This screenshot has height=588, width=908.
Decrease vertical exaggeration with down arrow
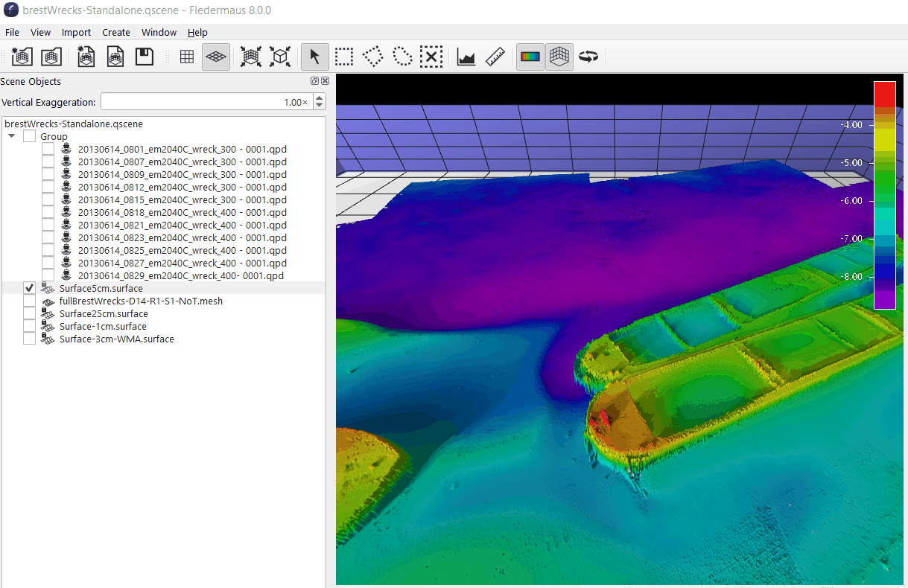coord(320,106)
